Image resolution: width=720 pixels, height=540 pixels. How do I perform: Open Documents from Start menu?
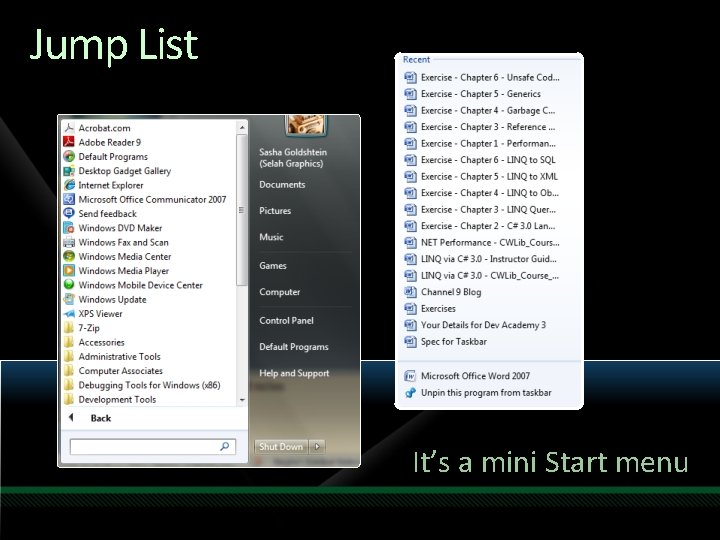(282, 184)
